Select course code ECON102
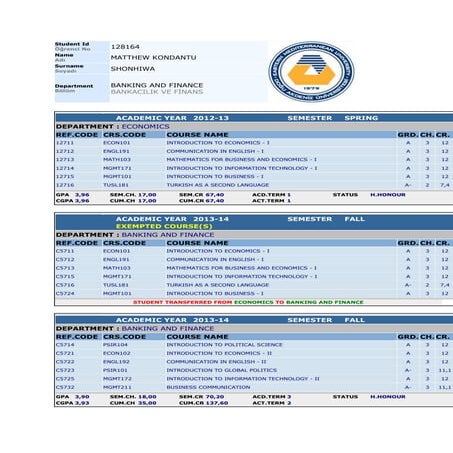The image size is (453, 453). [117, 353]
